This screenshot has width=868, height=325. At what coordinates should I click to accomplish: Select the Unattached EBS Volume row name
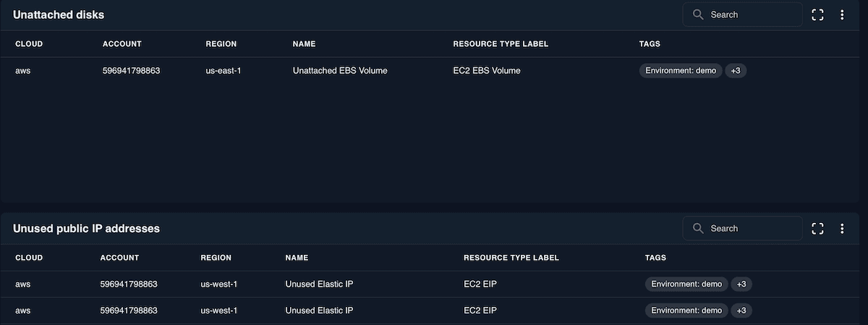340,71
